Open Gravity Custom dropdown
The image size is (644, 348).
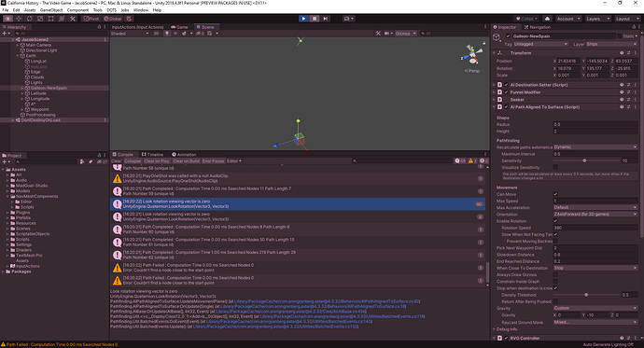595,308
